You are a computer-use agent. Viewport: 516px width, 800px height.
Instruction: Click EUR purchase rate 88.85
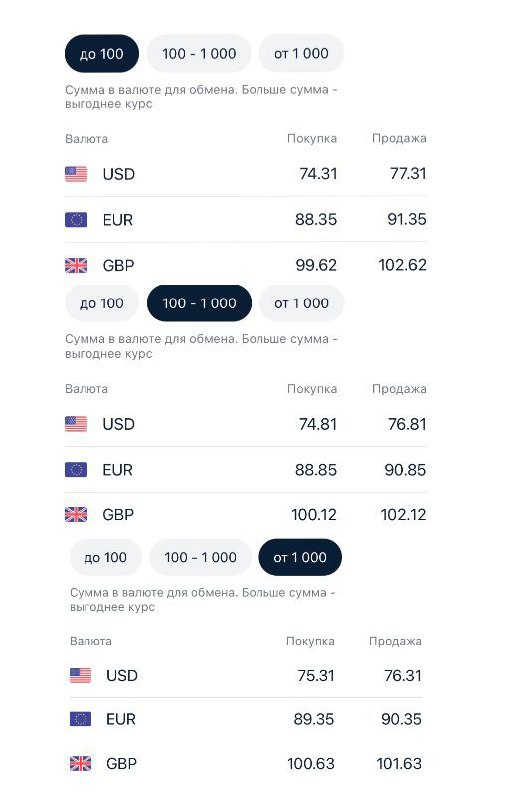pos(316,470)
